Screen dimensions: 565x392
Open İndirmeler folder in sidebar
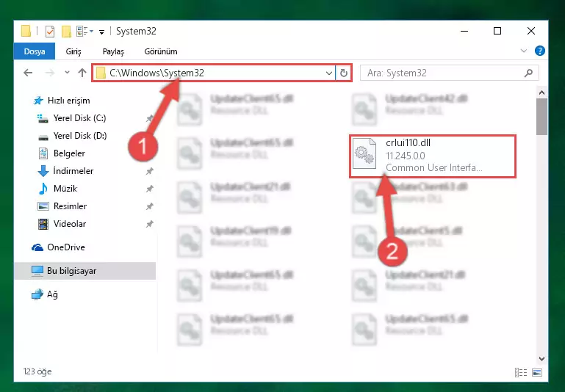coord(65,171)
